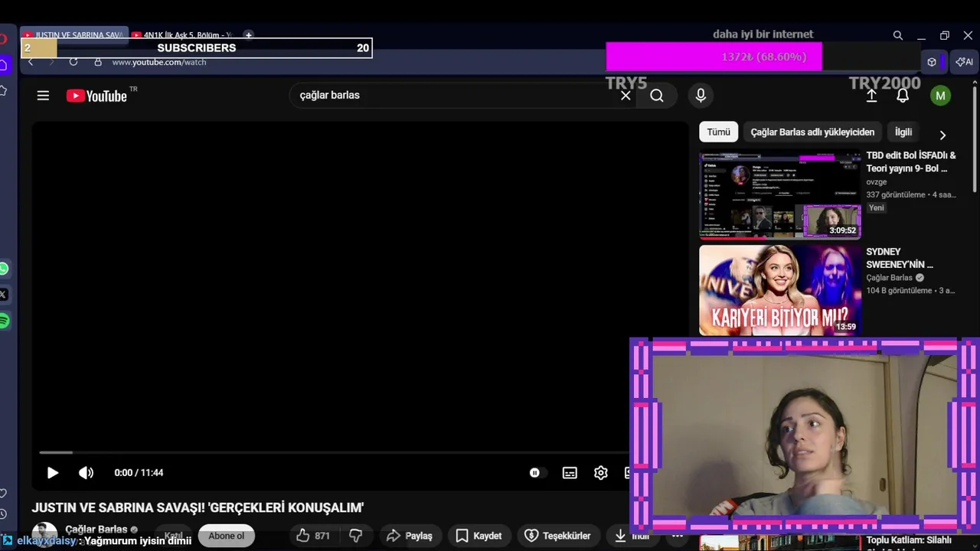The width and height of the screenshot is (980, 551).
Task: Open 'SYDNEY SWEENEY'NİN ...' video title
Action: 900,258
